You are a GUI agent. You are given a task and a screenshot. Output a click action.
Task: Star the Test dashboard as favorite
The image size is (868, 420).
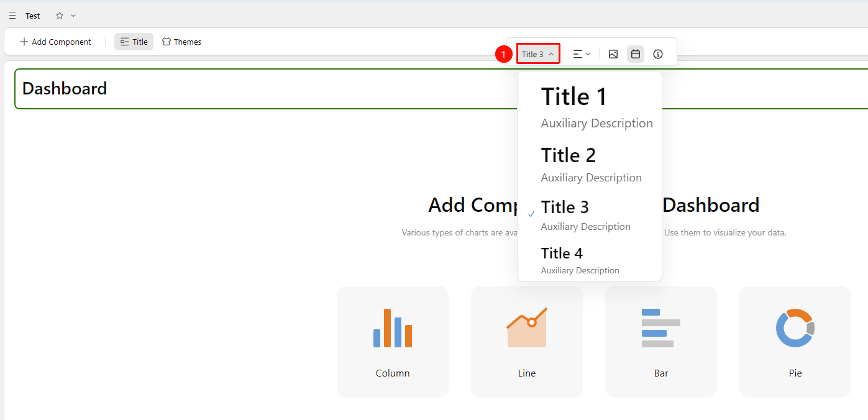pos(60,16)
